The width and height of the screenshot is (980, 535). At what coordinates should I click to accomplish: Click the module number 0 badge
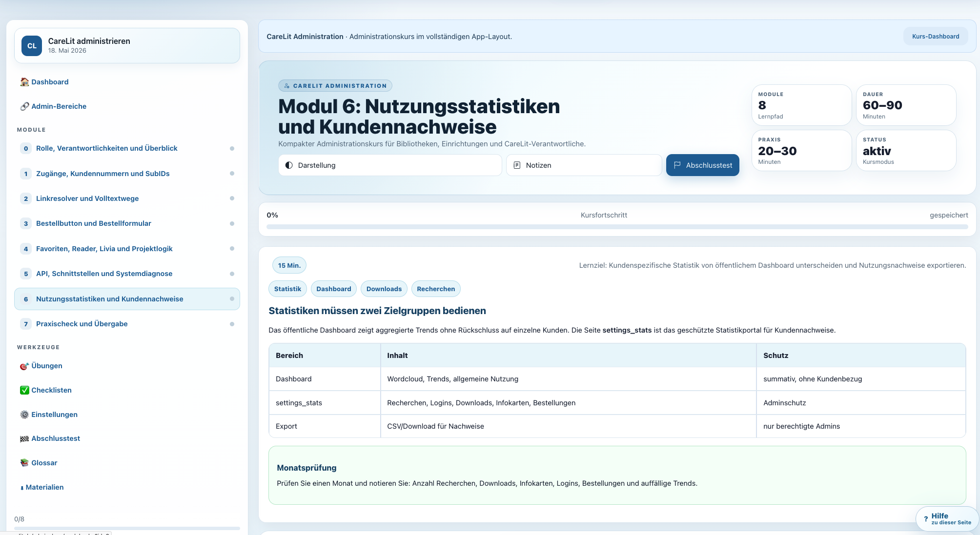coord(26,148)
